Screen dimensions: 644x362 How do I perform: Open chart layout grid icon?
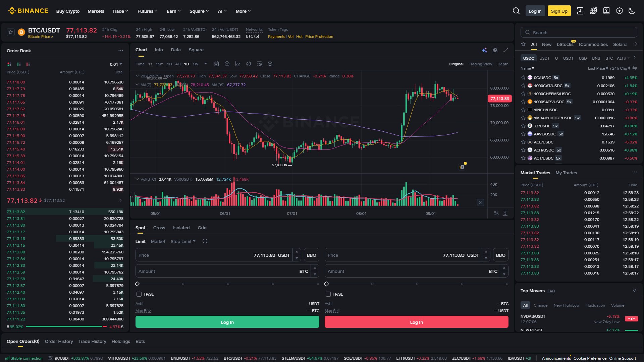(495, 50)
